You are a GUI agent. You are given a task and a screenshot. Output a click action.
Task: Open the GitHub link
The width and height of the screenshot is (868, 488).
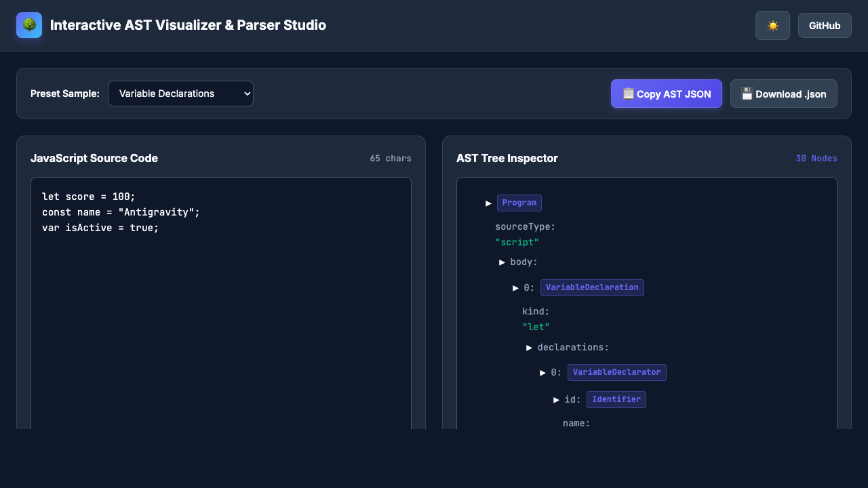point(825,26)
